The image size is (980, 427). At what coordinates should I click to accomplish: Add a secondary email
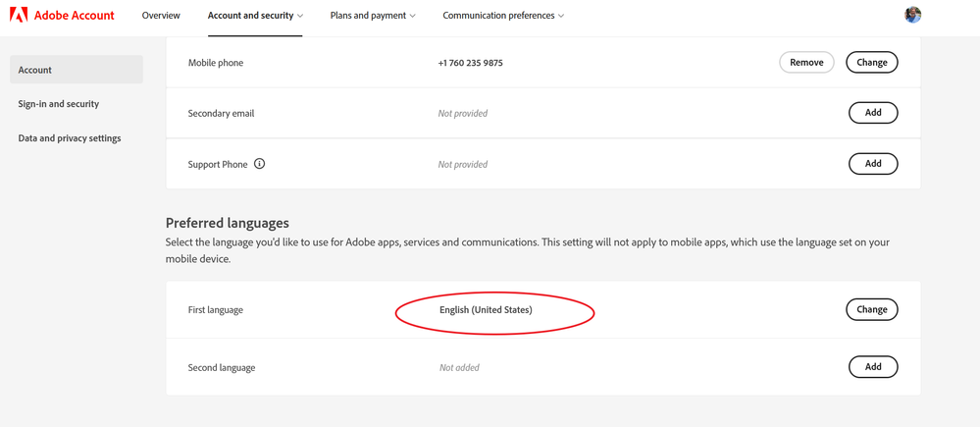873,113
